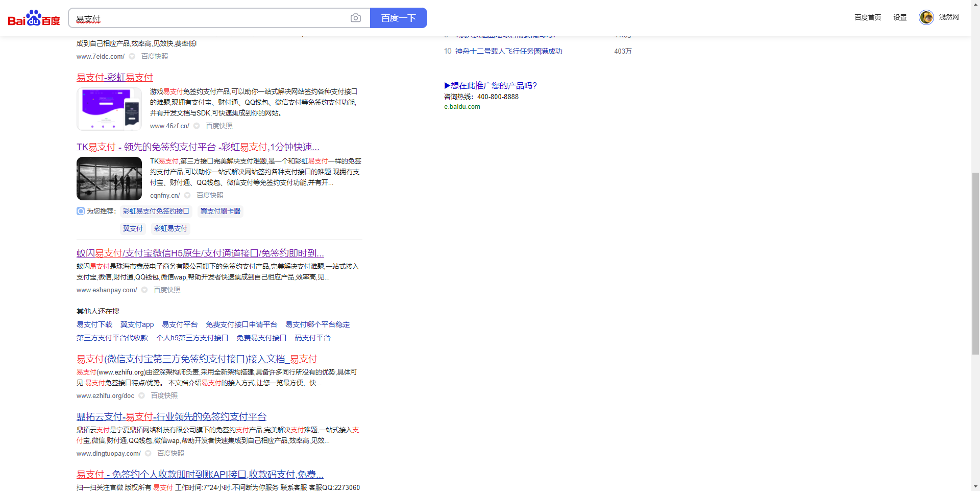Open result 易支付(微信支付宝第三方免签约支付接口)接入文档
This screenshot has width=980, height=491.
pyautogui.click(x=197, y=359)
